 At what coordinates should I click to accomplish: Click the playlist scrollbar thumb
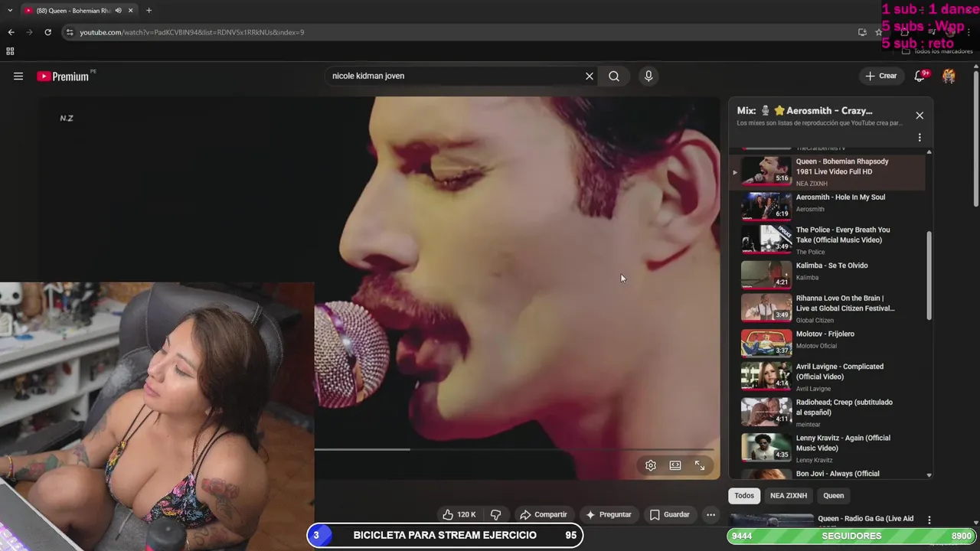pos(929,276)
